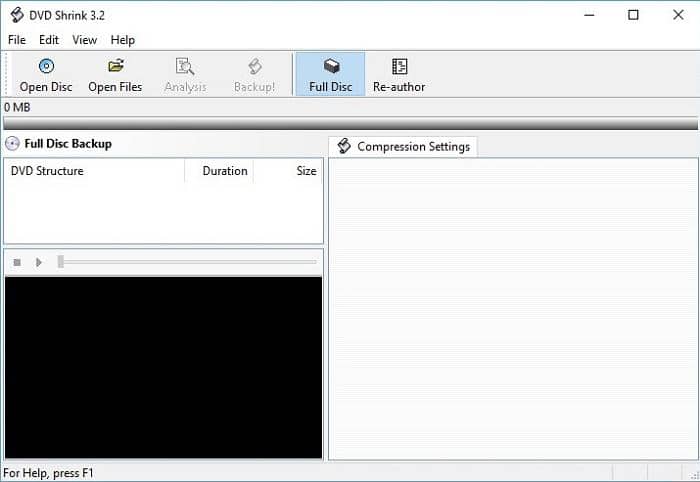Click the disc size capacity bar
Image resolution: width=700 pixels, height=482 pixels.
(x=350, y=124)
